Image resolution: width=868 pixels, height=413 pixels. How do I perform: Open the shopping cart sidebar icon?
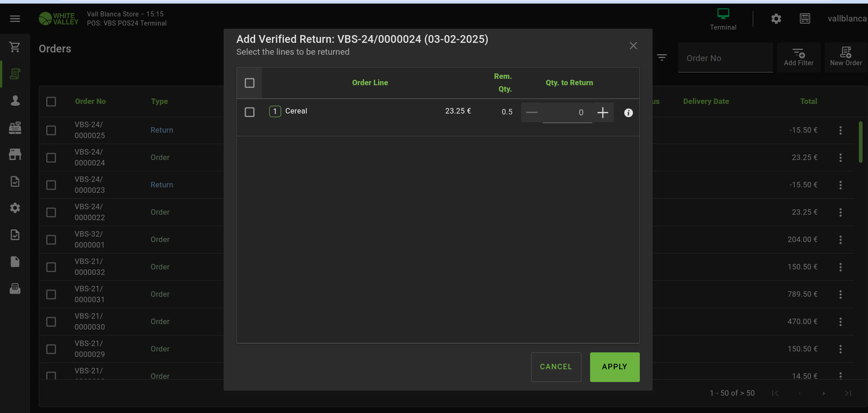(x=15, y=47)
